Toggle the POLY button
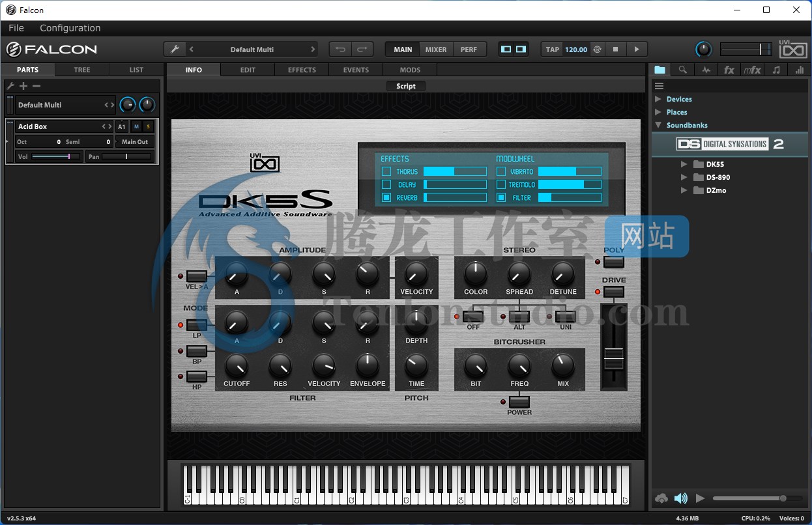This screenshot has width=812, height=525. pyautogui.click(x=614, y=262)
